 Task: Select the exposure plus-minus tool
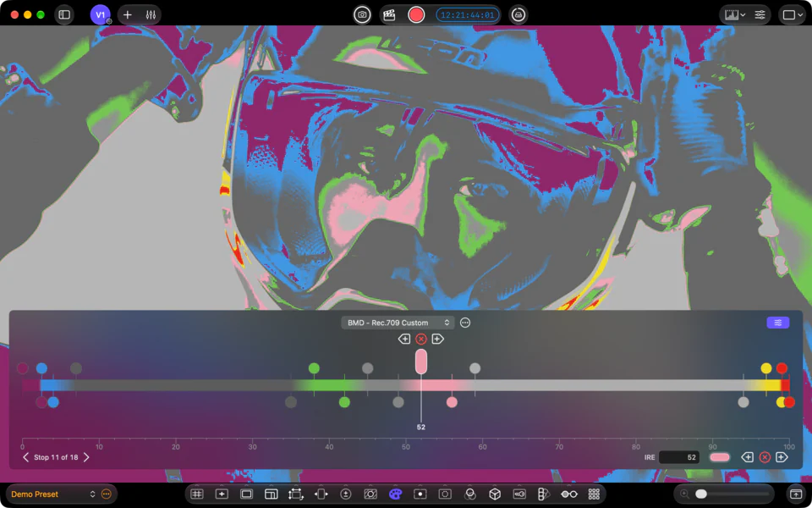tap(345, 494)
